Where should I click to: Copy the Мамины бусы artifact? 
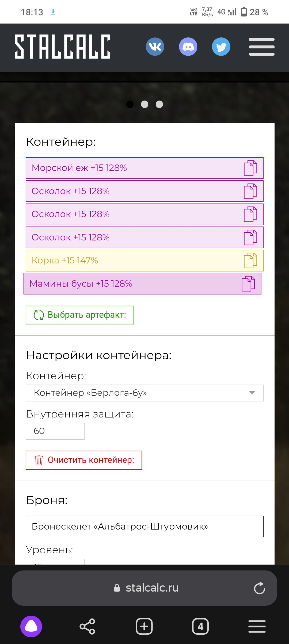[248, 284]
